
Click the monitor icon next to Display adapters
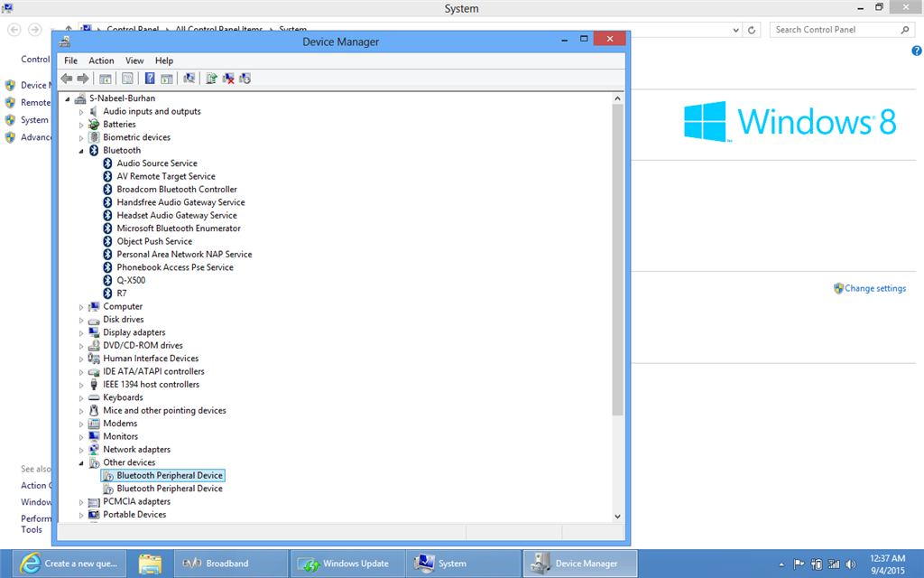(x=93, y=332)
